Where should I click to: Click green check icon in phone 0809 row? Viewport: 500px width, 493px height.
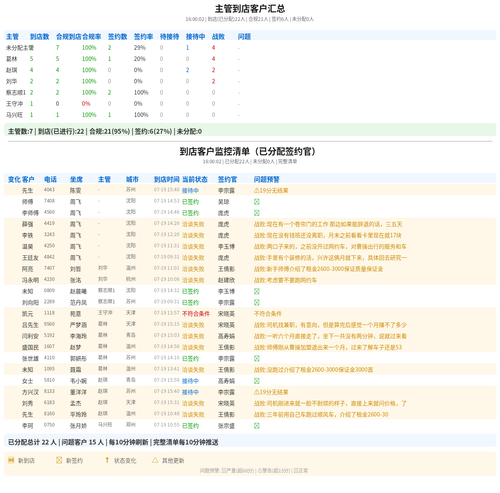tap(257, 291)
